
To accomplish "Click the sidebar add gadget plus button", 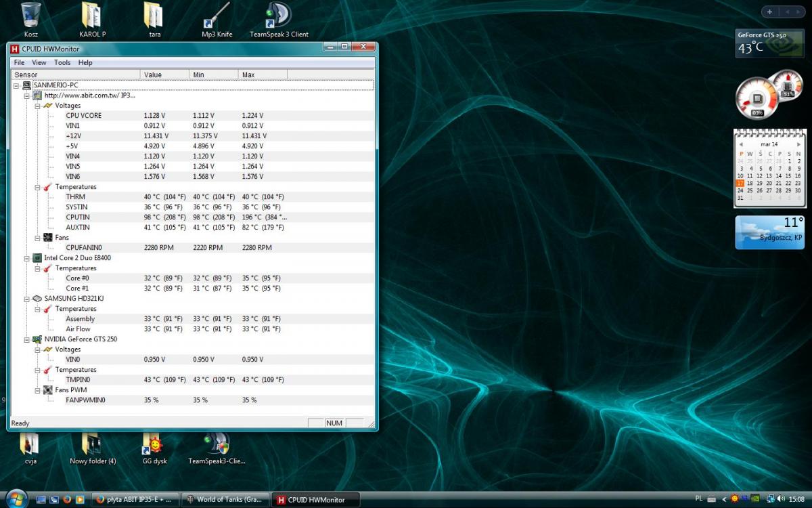I will [769, 12].
